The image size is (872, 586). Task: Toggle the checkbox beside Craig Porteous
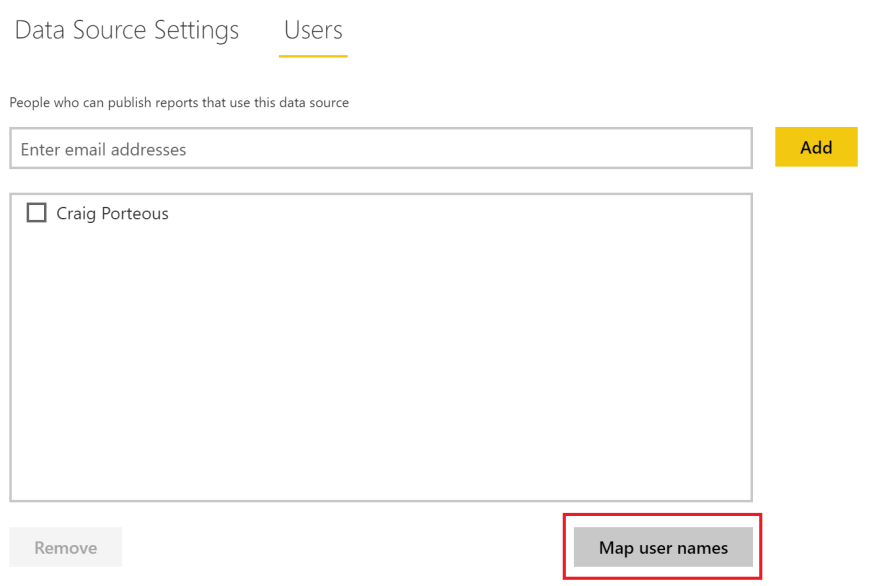click(x=37, y=213)
